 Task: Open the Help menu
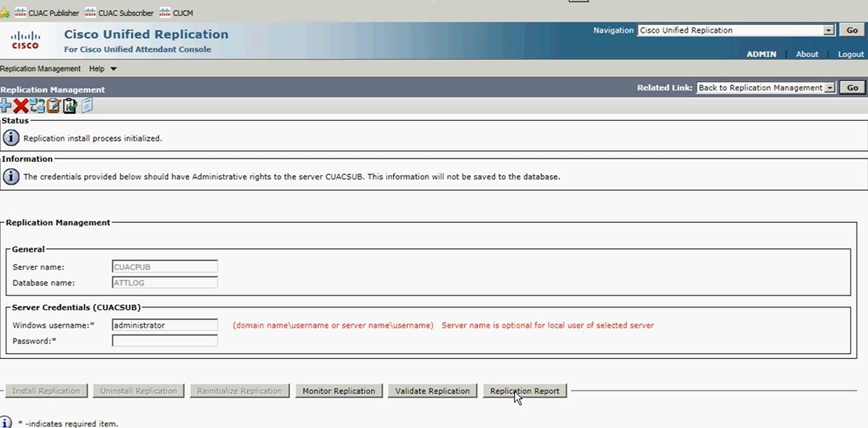coord(97,68)
